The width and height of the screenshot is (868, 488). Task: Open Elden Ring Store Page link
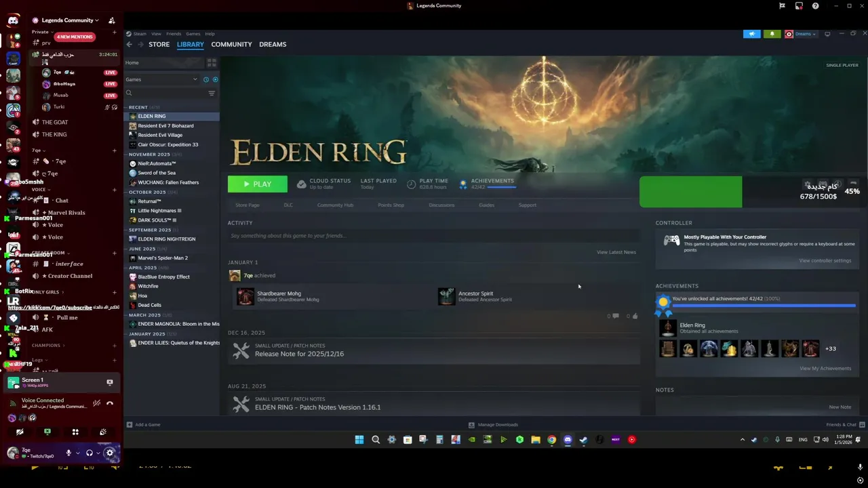(247, 205)
